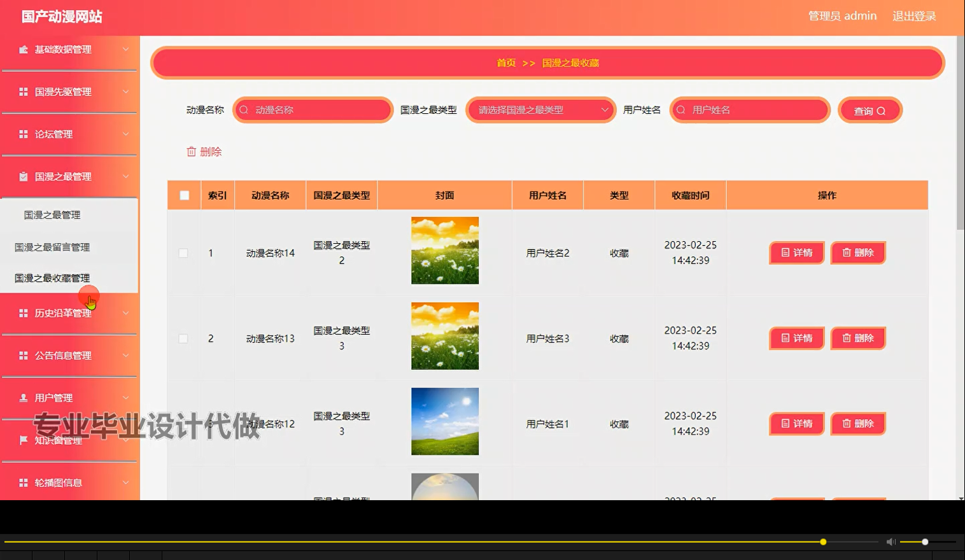Image resolution: width=965 pixels, height=560 pixels.
Task: Focus the 动漫名称 input field
Action: [x=313, y=110]
